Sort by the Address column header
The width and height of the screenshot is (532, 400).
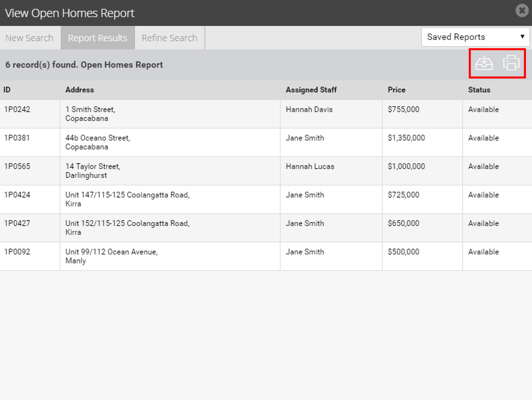(x=80, y=90)
